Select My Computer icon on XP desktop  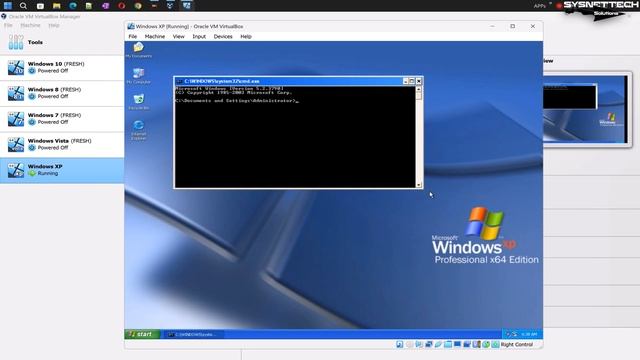coord(138,76)
